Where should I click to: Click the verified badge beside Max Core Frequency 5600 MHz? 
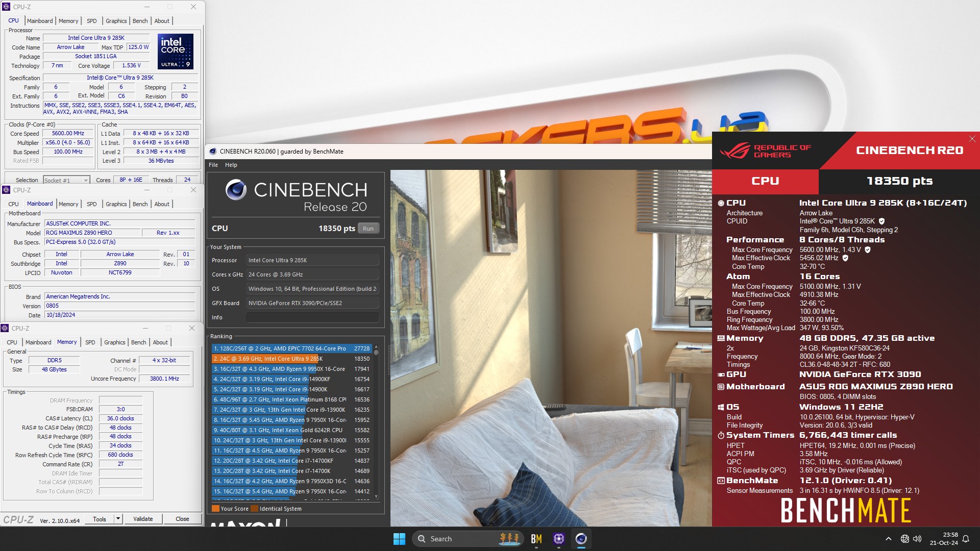click(868, 250)
